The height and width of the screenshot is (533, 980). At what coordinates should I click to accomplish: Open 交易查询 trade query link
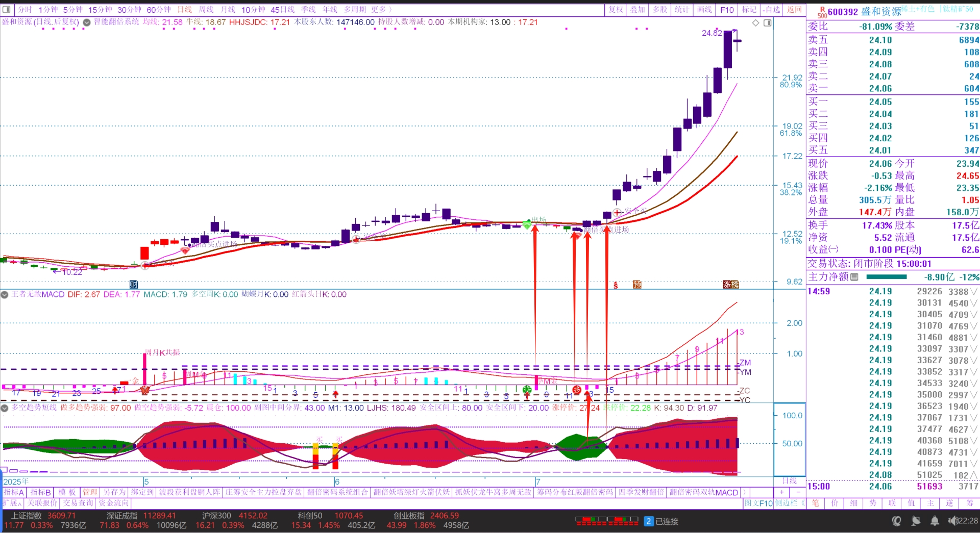tap(78, 503)
